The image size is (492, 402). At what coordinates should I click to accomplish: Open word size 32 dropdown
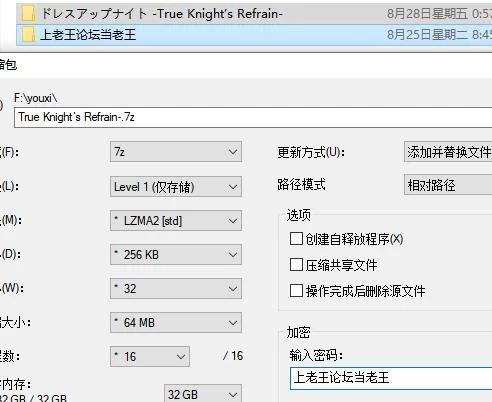pyautogui.click(x=176, y=289)
